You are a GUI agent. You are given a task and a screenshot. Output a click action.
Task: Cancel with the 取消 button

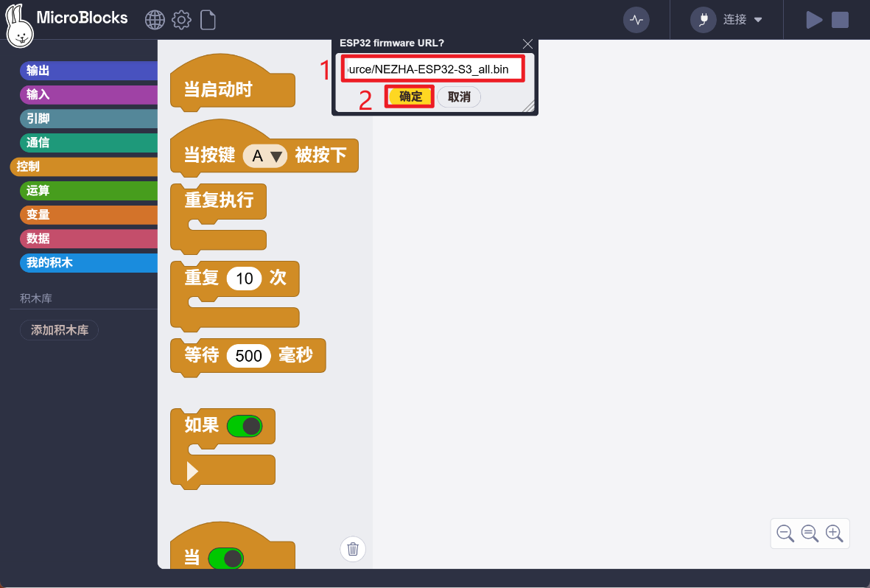click(459, 97)
